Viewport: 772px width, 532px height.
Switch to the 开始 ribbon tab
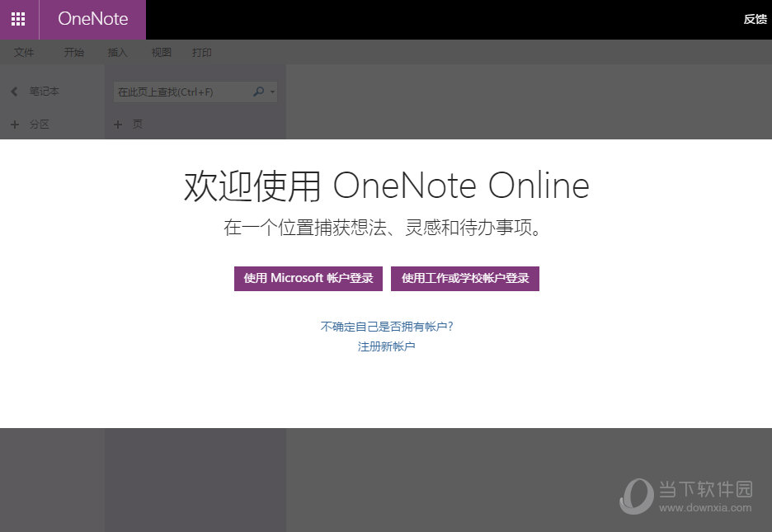pyautogui.click(x=74, y=52)
